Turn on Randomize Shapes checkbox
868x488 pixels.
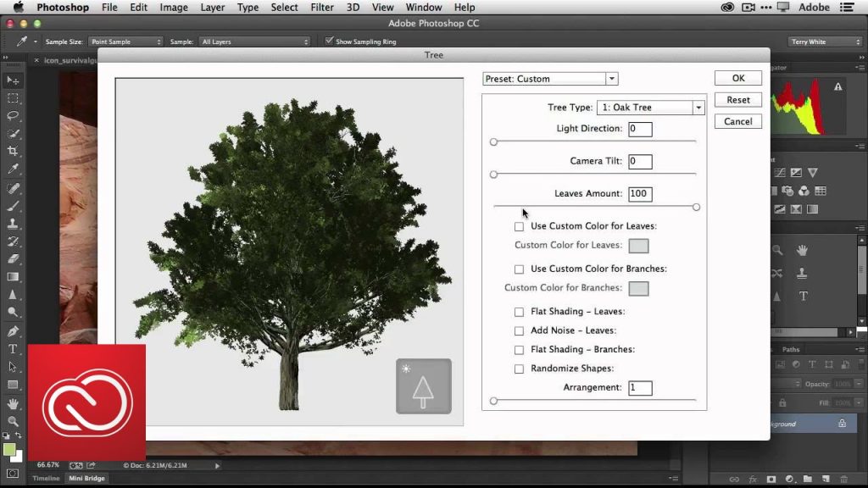coord(519,369)
